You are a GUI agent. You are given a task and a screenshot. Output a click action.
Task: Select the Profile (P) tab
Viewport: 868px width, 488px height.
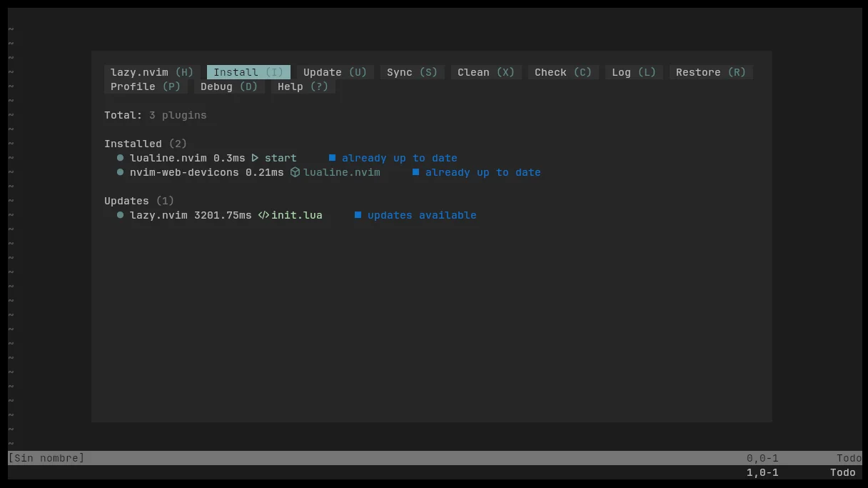coord(146,86)
